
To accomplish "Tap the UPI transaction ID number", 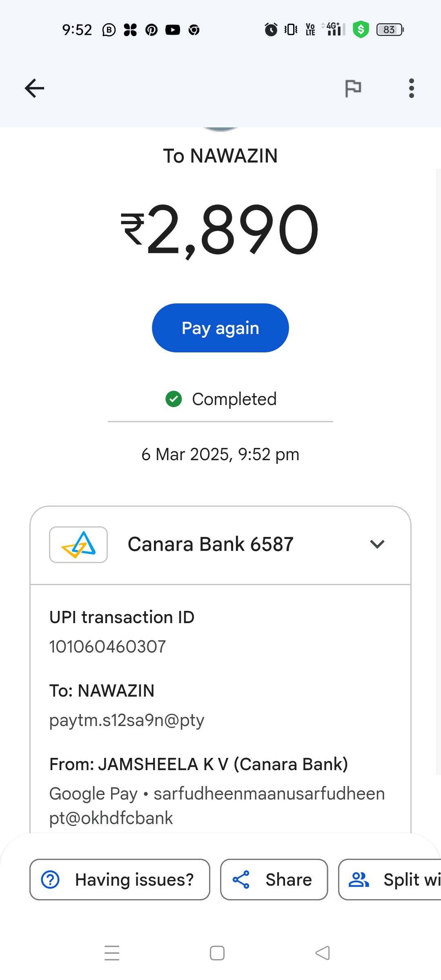I will (x=108, y=646).
